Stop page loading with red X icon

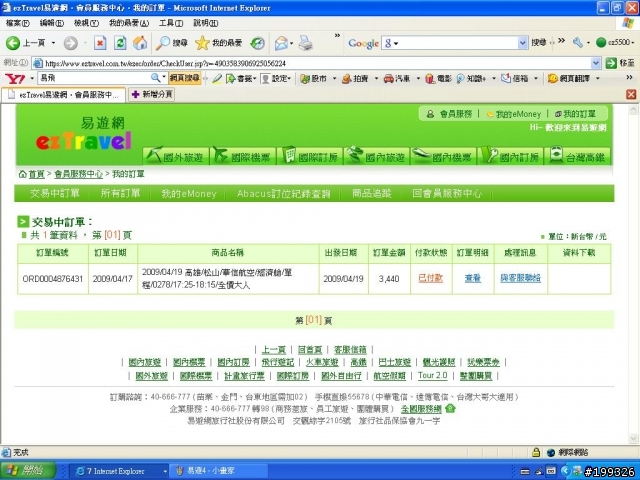pyautogui.click(x=100, y=43)
